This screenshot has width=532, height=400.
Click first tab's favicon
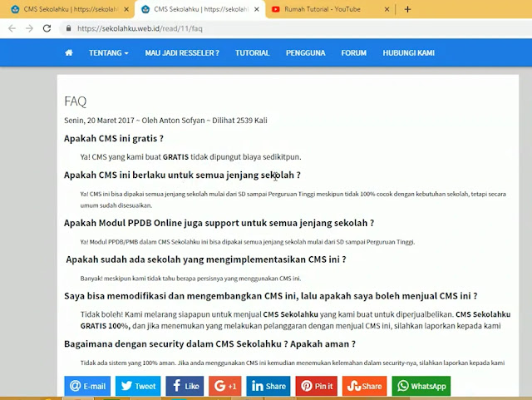(15, 9)
